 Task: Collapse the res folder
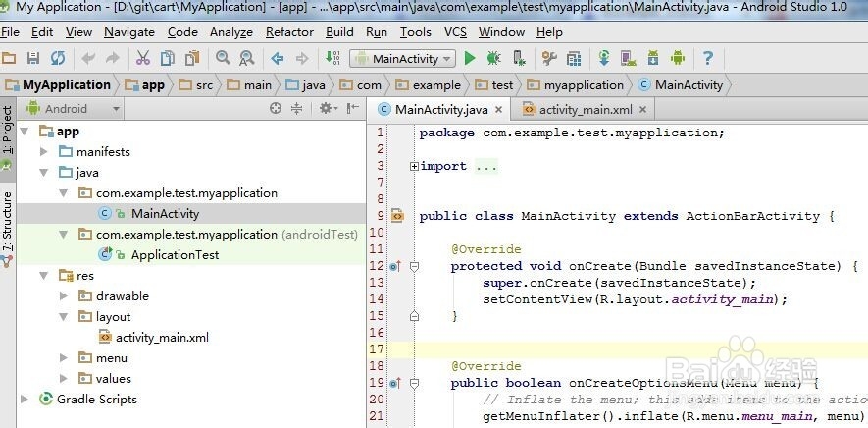click(x=44, y=276)
